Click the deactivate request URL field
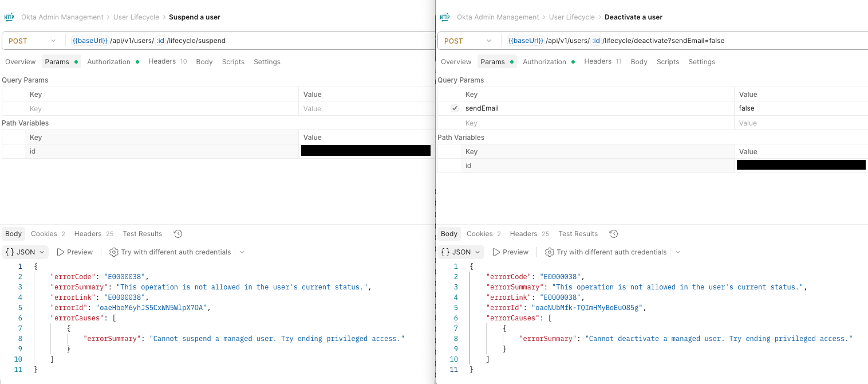868x384 pixels. click(x=685, y=41)
